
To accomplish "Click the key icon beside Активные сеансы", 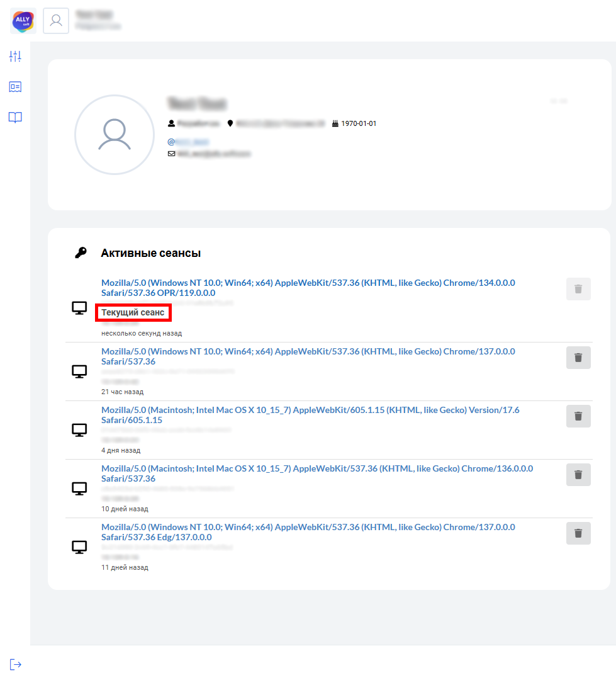I will point(81,253).
